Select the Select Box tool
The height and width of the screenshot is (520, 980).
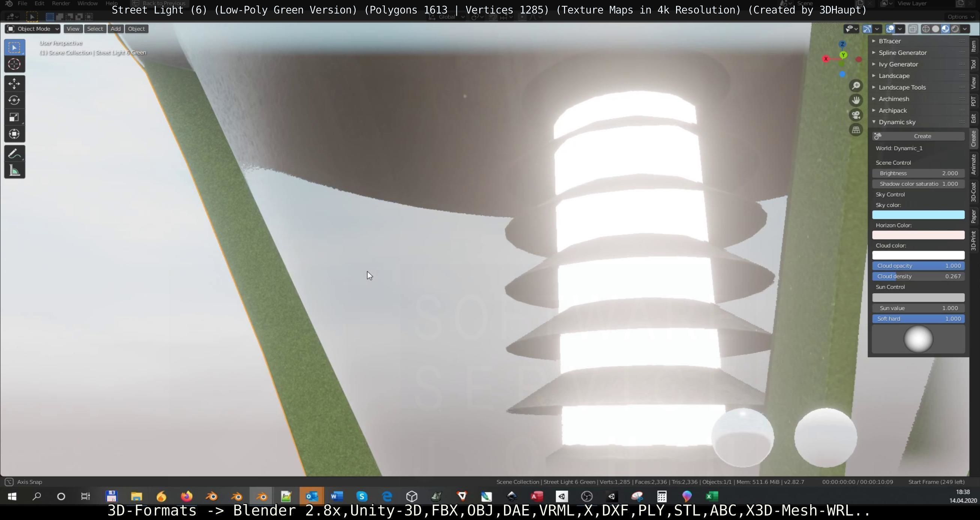click(15, 48)
